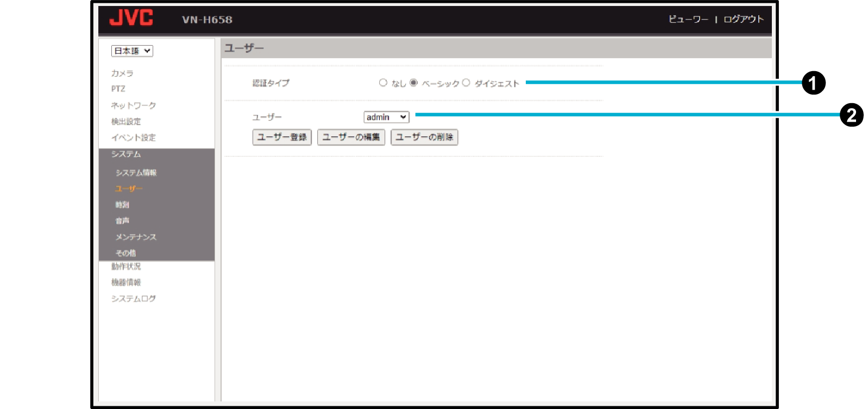
Task: Open the ビューワー link
Action: (x=688, y=19)
